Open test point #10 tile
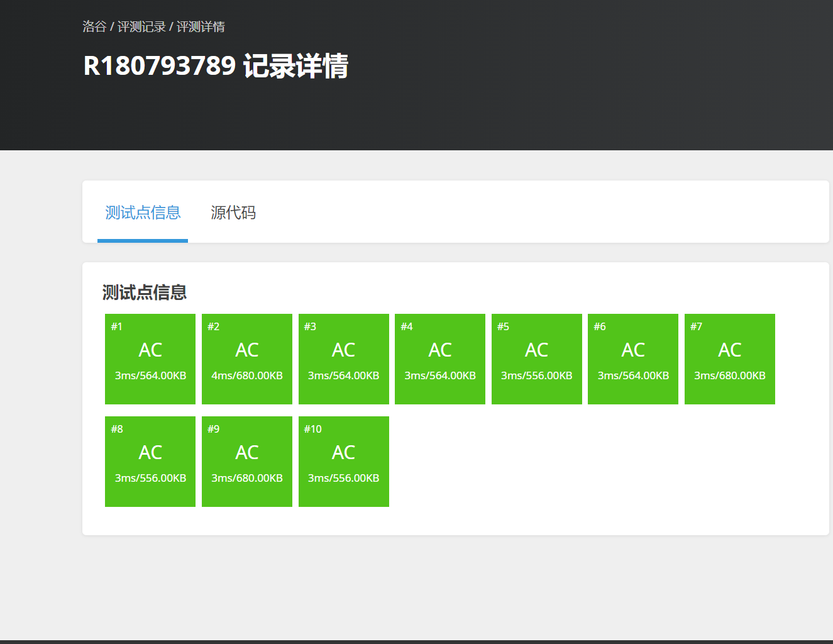This screenshot has width=833, height=644. click(344, 462)
